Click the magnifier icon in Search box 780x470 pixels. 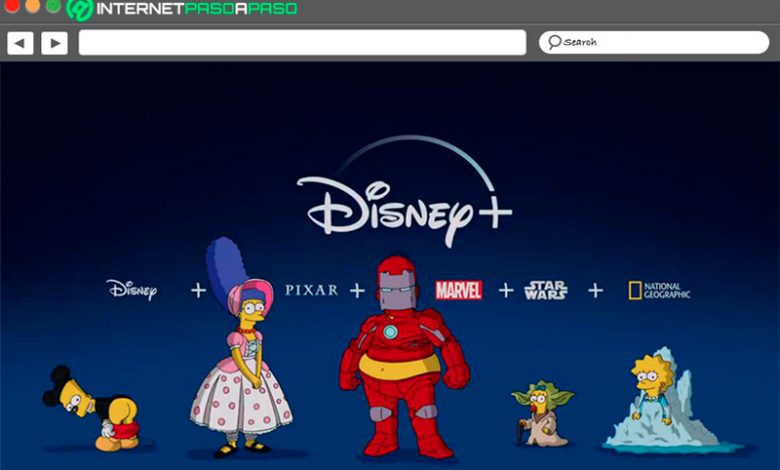coord(554,42)
